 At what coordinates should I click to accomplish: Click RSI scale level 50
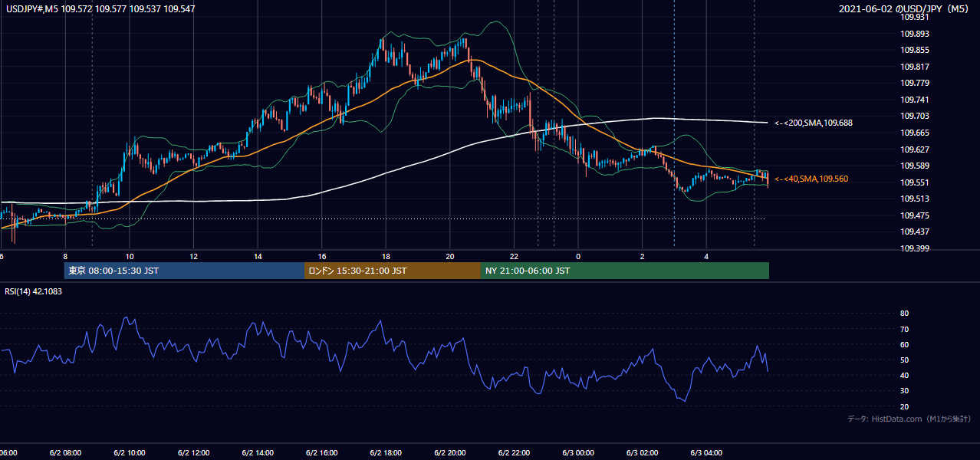(904, 360)
